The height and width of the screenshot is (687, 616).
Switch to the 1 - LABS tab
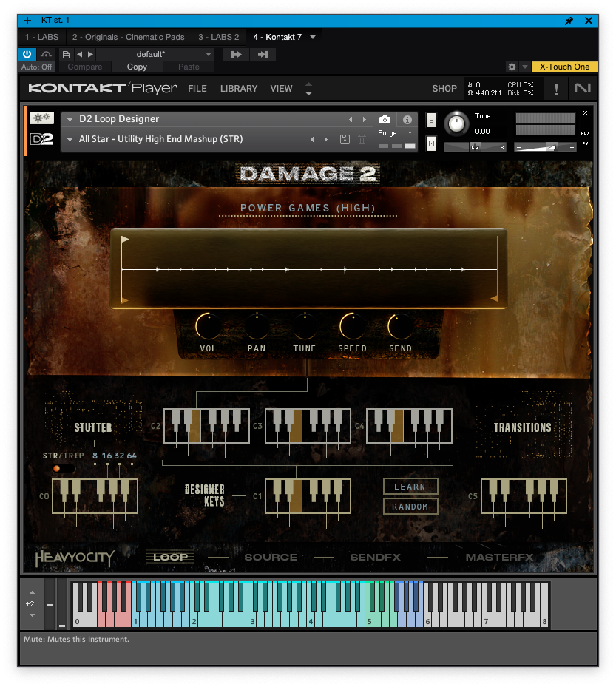(x=41, y=37)
